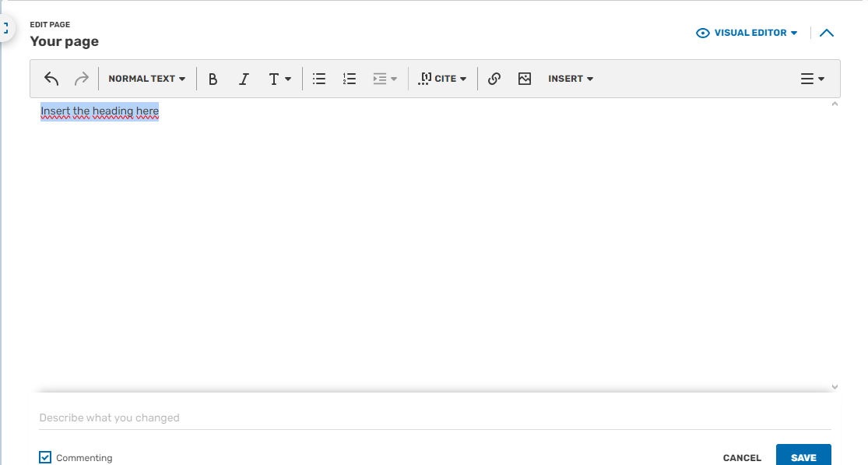Undo the last edit
Viewport: 868px width, 465px height.
coord(51,79)
